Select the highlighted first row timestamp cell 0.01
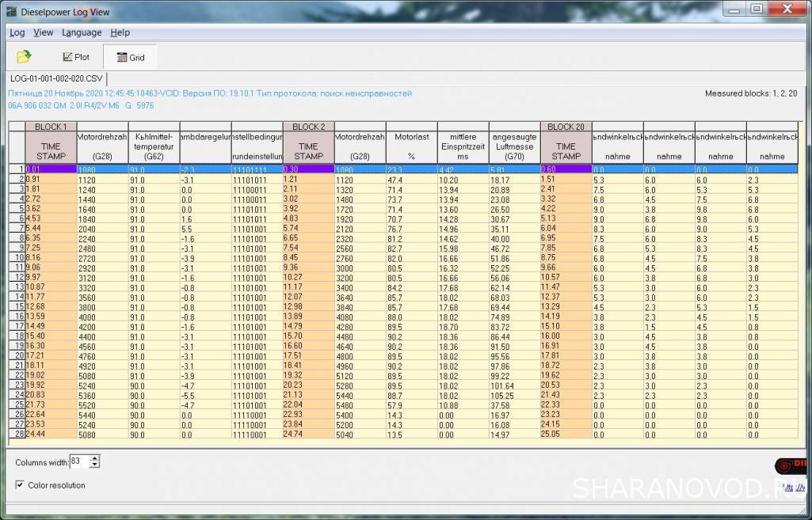Screen dimensions: 812x520 51,169
